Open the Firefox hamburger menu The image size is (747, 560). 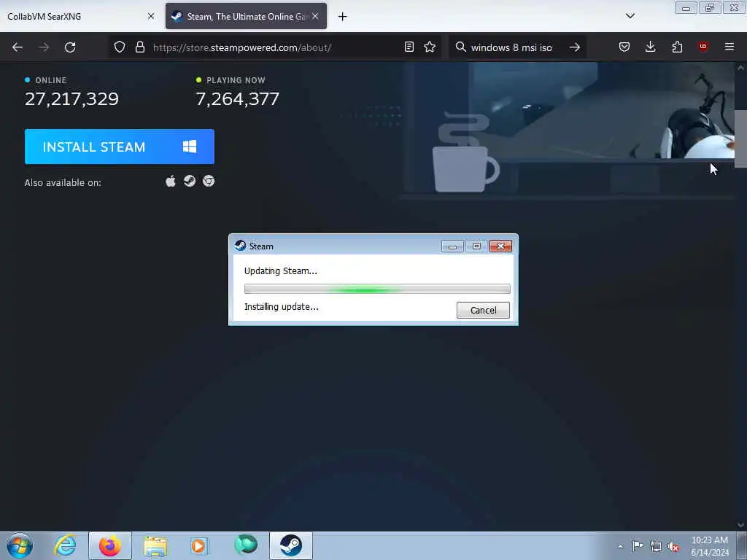[729, 47]
